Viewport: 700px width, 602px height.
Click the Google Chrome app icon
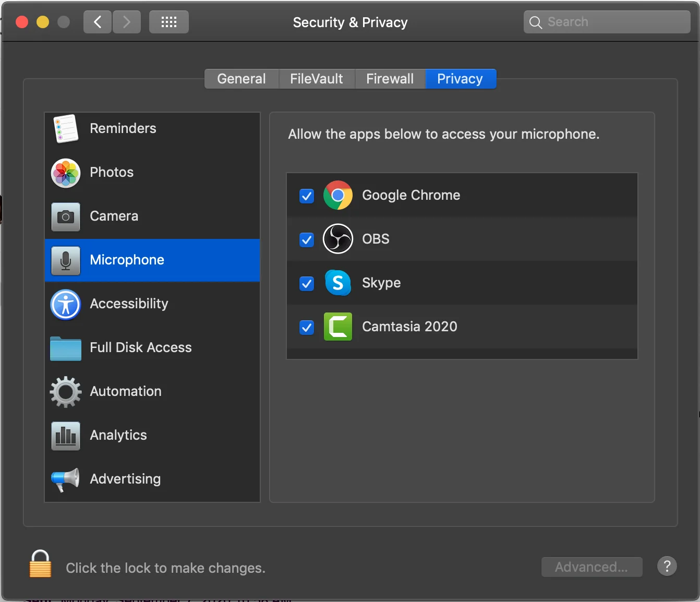click(x=338, y=195)
